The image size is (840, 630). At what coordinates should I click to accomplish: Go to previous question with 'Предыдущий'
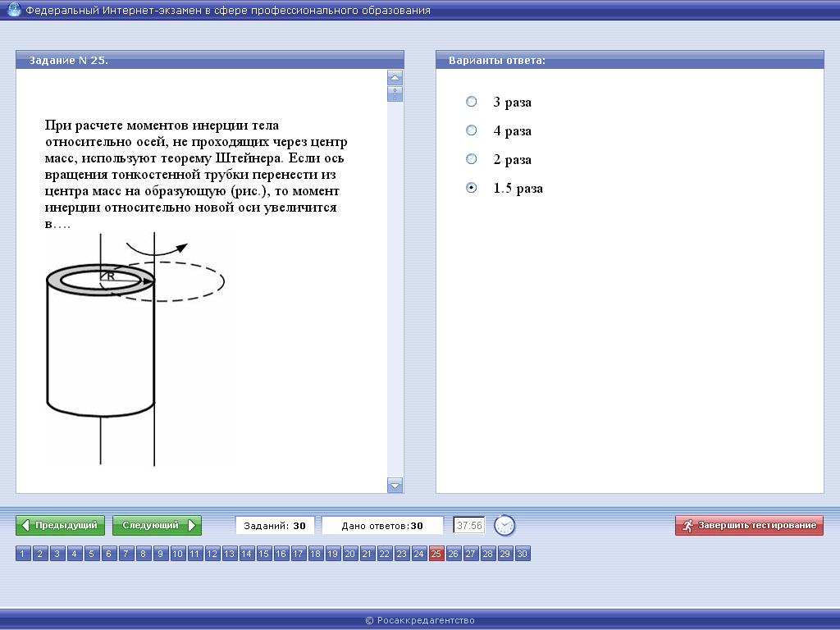click(x=61, y=525)
